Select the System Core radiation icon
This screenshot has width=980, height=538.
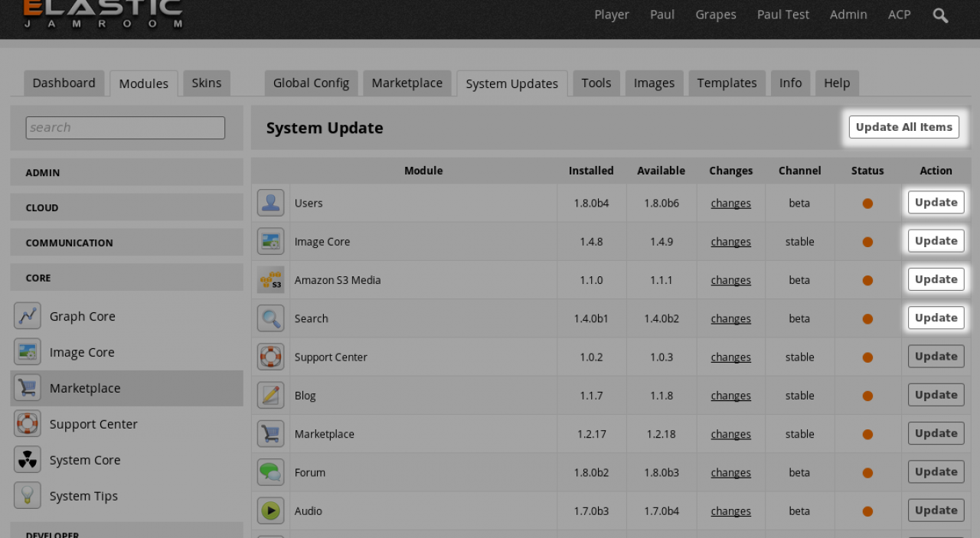[28, 460]
